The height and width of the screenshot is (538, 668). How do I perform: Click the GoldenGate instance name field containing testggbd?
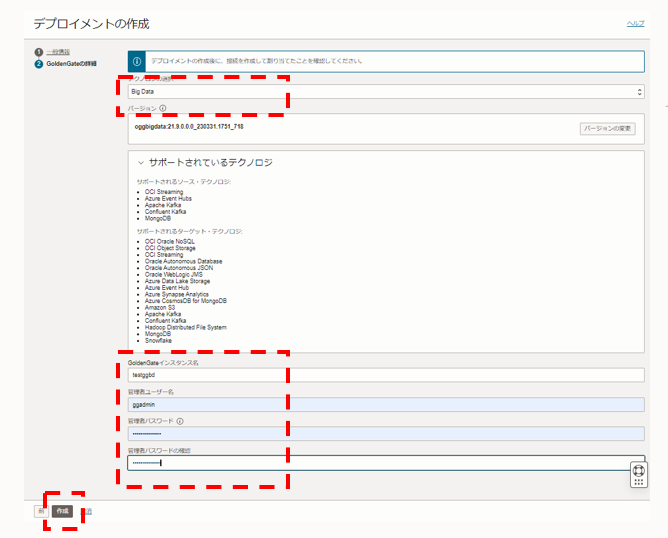pos(386,375)
